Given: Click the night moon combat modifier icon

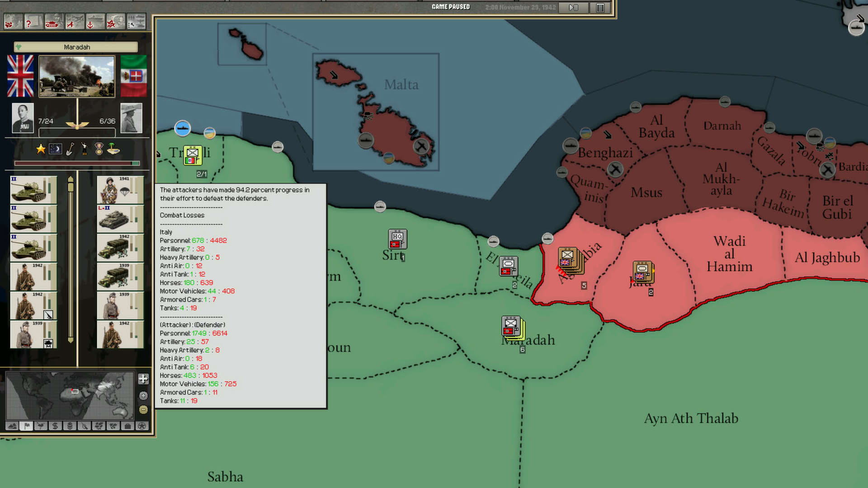Looking at the screenshot, I should point(55,149).
